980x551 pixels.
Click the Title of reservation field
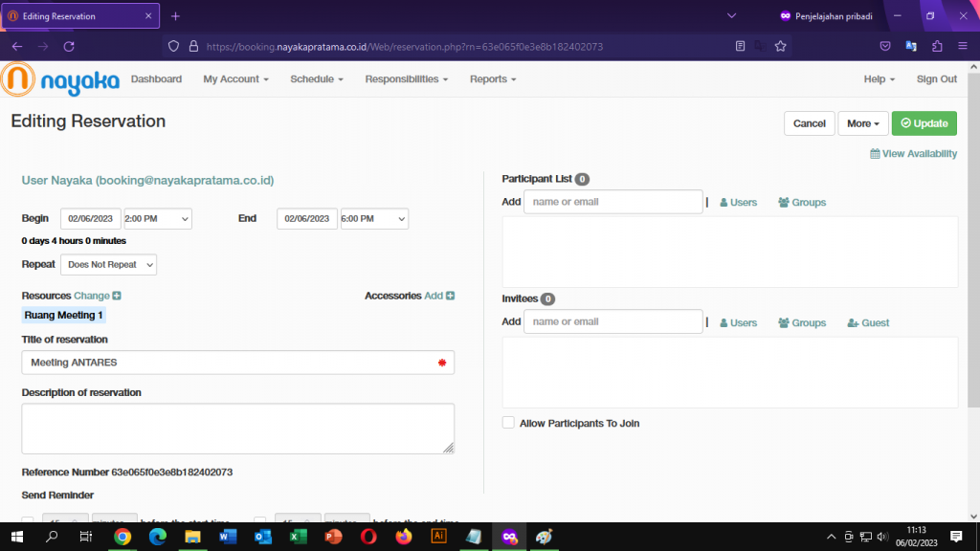point(230,363)
